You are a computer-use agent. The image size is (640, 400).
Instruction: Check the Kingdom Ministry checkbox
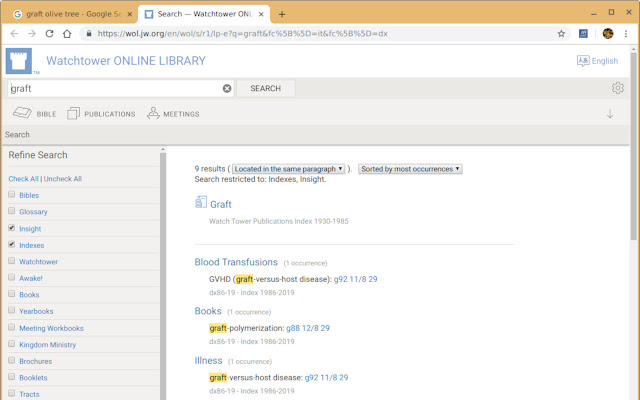[11, 344]
